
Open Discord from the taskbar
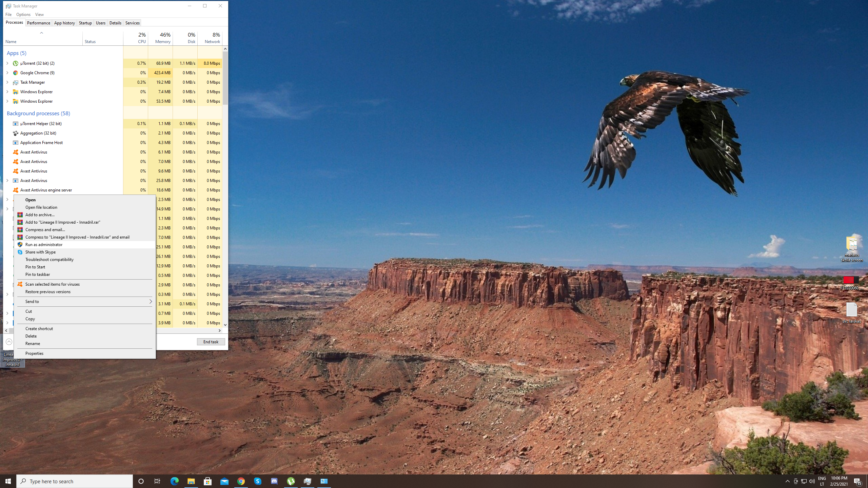274,481
